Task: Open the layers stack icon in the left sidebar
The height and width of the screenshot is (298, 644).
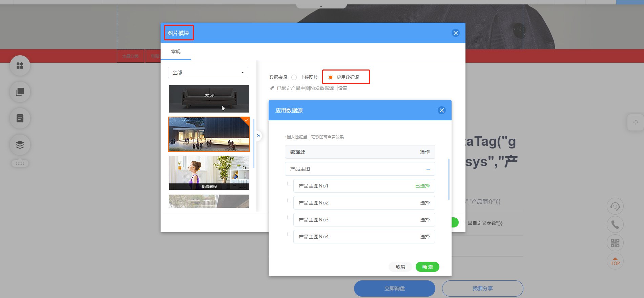Action: [x=20, y=145]
